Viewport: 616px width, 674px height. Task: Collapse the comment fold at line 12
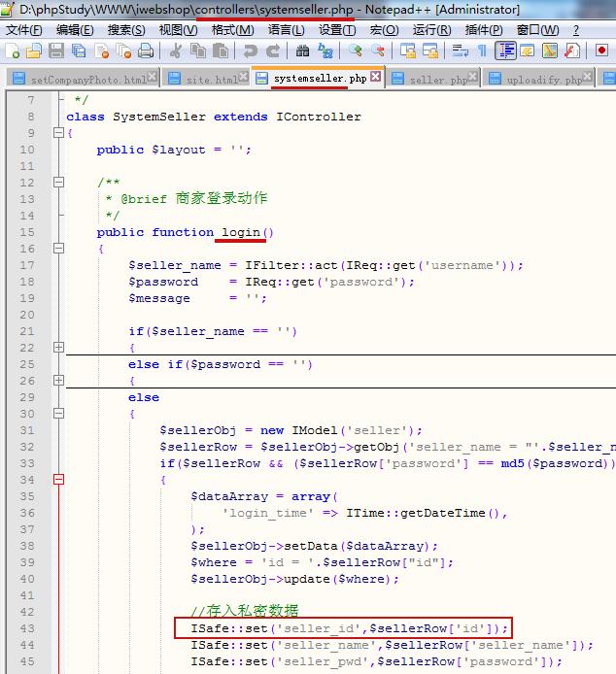click(x=58, y=183)
